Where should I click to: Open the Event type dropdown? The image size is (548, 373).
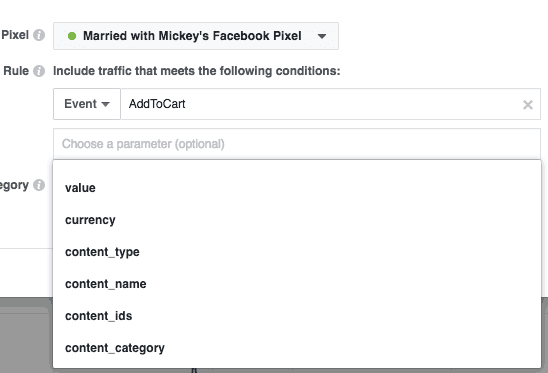coord(87,104)
